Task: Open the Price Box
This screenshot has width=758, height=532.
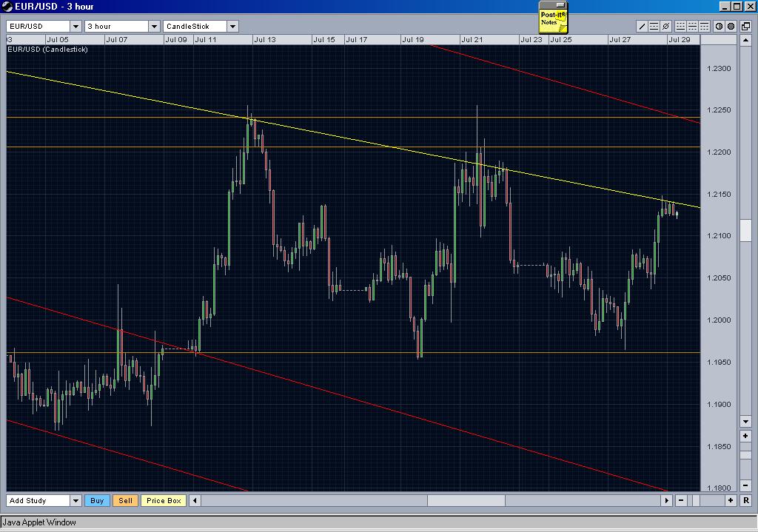Action: tap(163, 500)
